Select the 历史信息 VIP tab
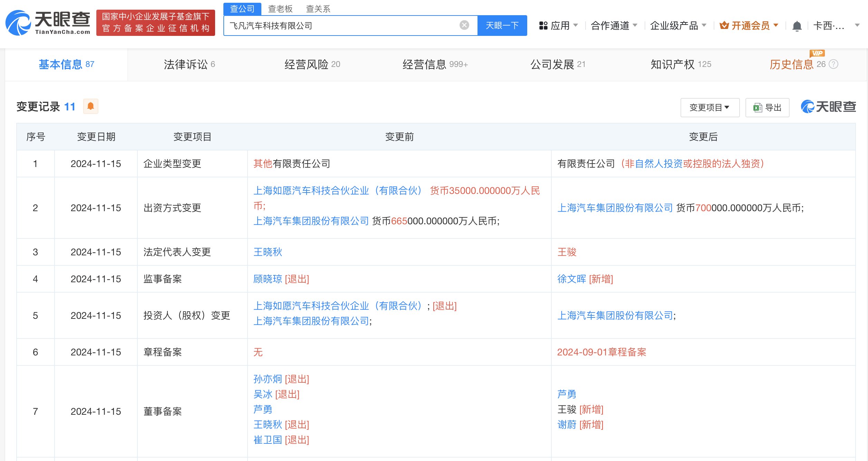The image size is (868, 461). 798,65
